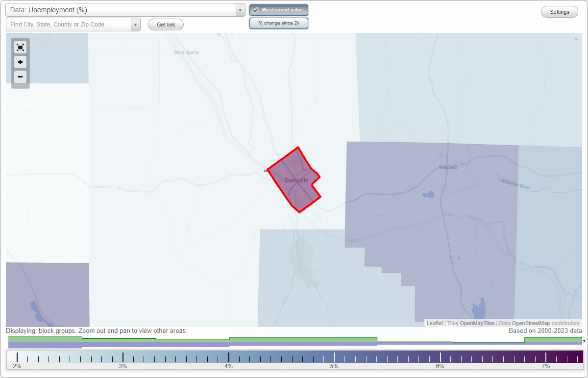The height and width of the screenshot is (378, 588).
Task: Open the Unemployment (%) data combo box
Action: point(122,9)
